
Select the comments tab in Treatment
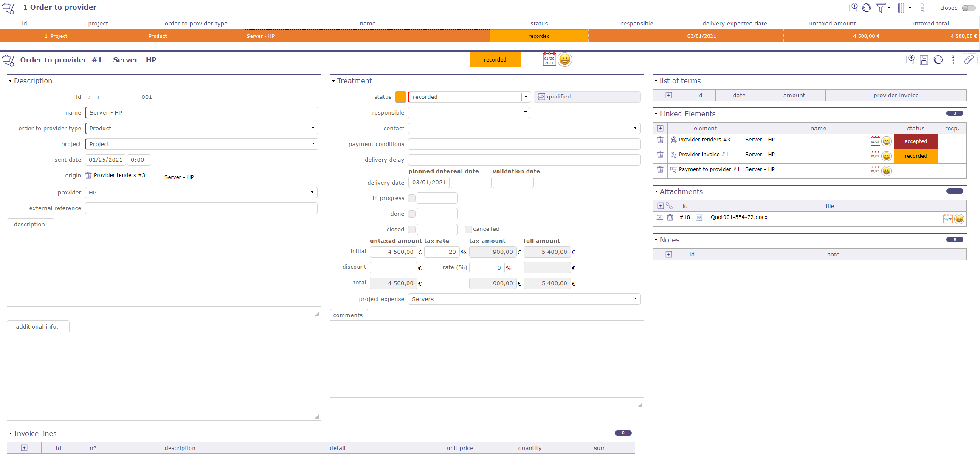[348, 315]
